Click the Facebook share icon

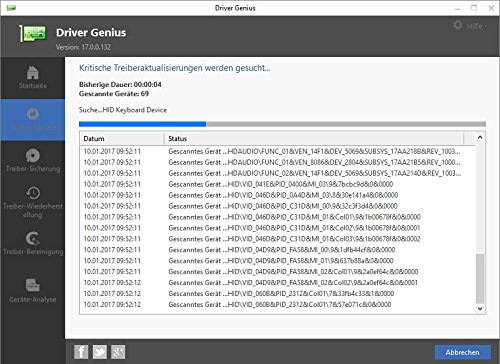(x=81, y=352)
